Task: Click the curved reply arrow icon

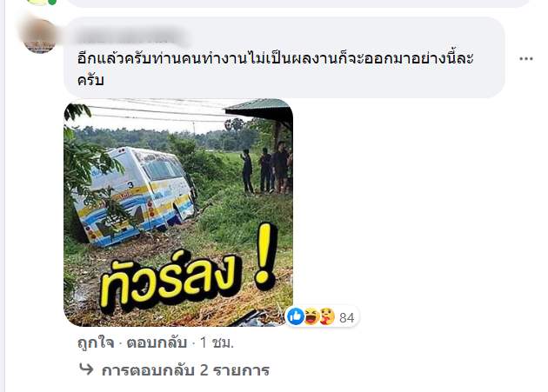Action: click(x=86, y=369)
